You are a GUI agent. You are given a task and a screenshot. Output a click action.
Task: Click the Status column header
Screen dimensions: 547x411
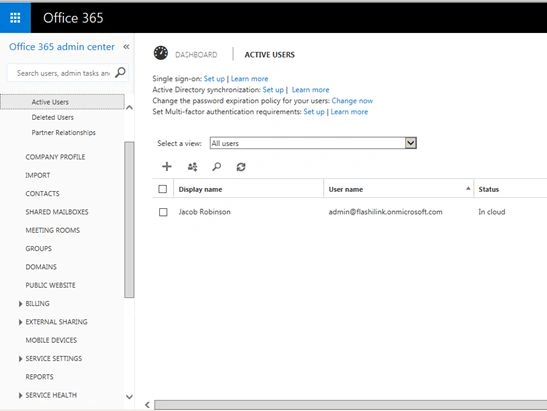(x=489, y=189)
